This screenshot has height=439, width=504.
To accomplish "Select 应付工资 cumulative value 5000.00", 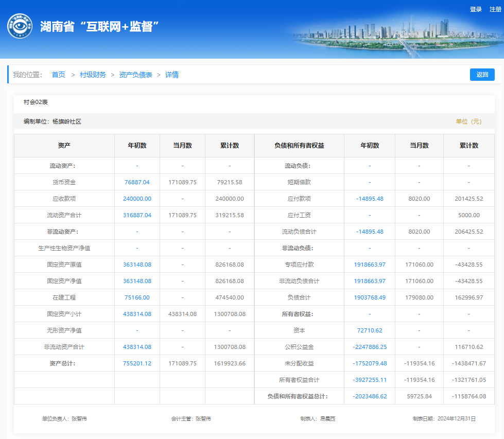I will (x=468, y=215).
